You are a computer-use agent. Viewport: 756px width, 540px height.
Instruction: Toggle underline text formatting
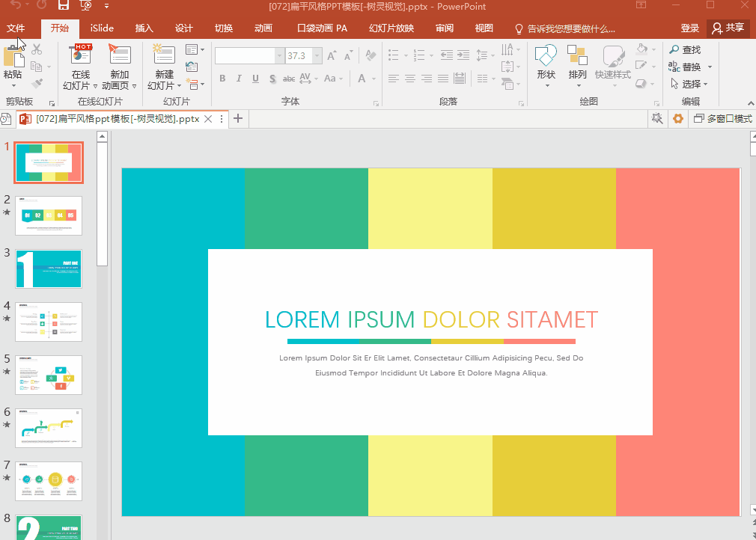click(255, 79)
